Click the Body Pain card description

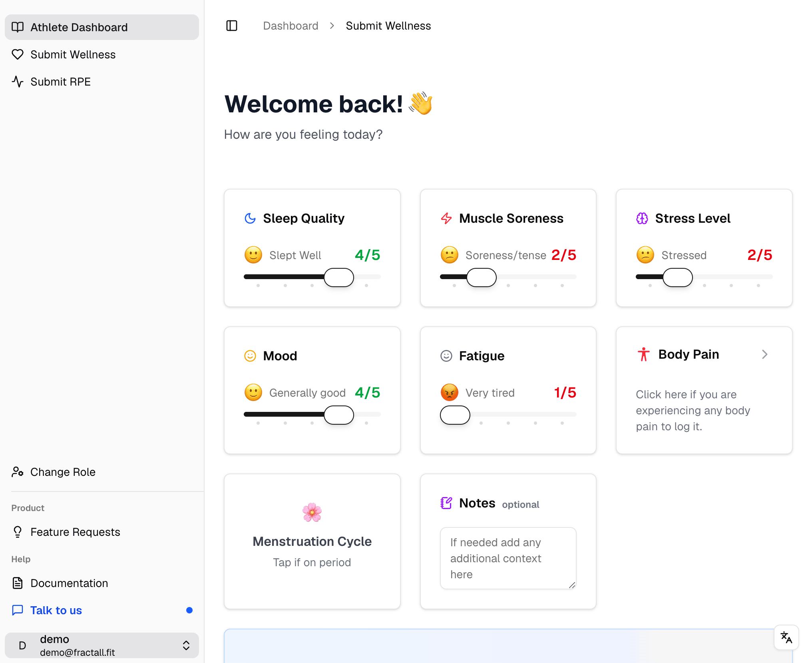coord(693,410)
